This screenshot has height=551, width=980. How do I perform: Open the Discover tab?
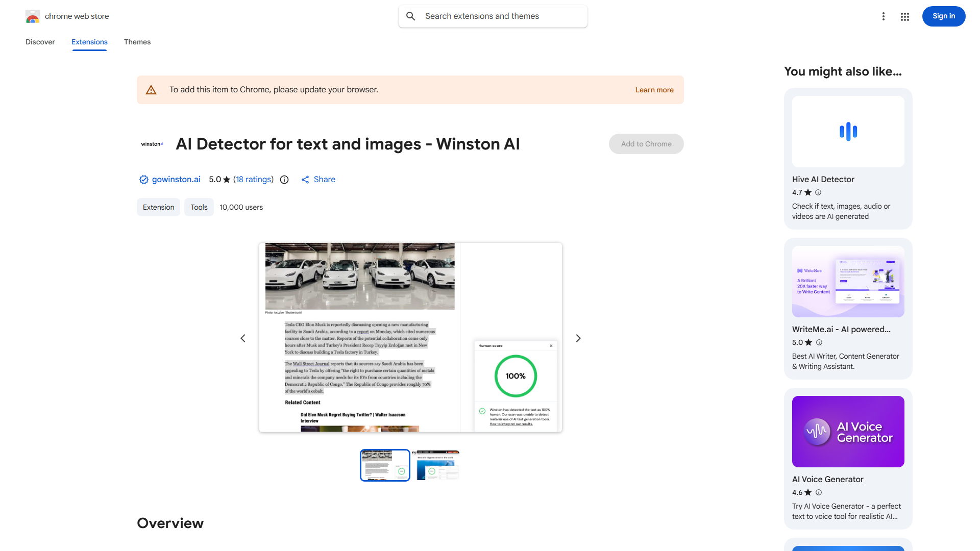40,42
